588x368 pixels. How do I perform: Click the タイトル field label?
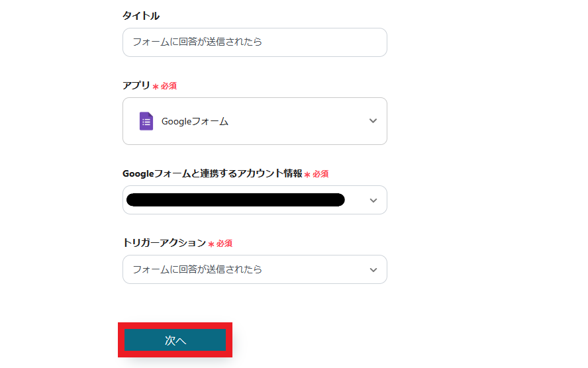(141, 16)
